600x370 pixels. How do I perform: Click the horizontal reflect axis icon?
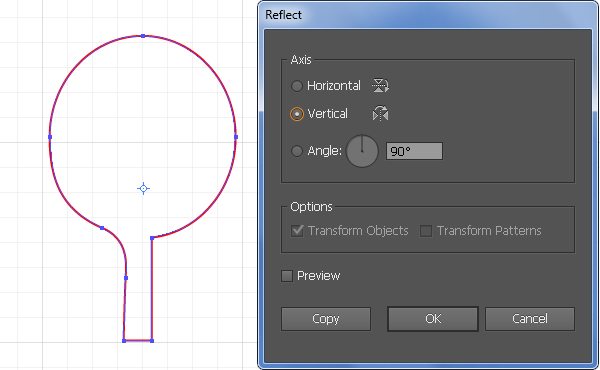[380, 85]
